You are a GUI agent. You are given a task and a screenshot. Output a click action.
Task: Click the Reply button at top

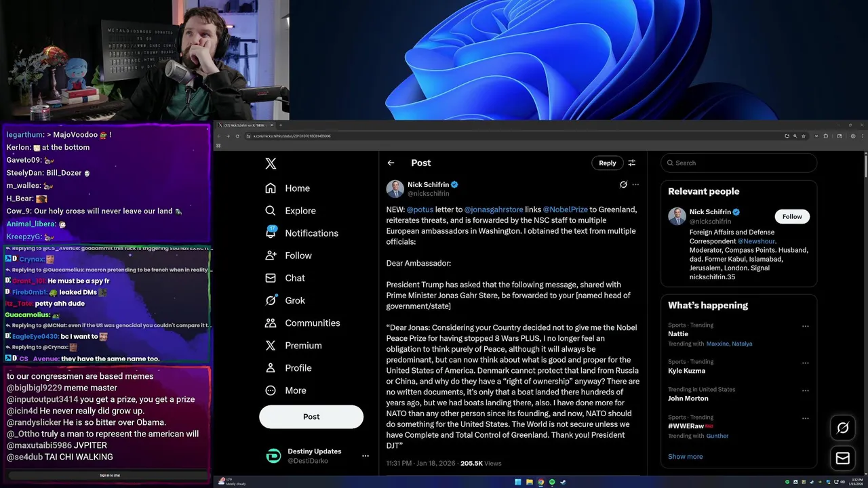point(608,163)
